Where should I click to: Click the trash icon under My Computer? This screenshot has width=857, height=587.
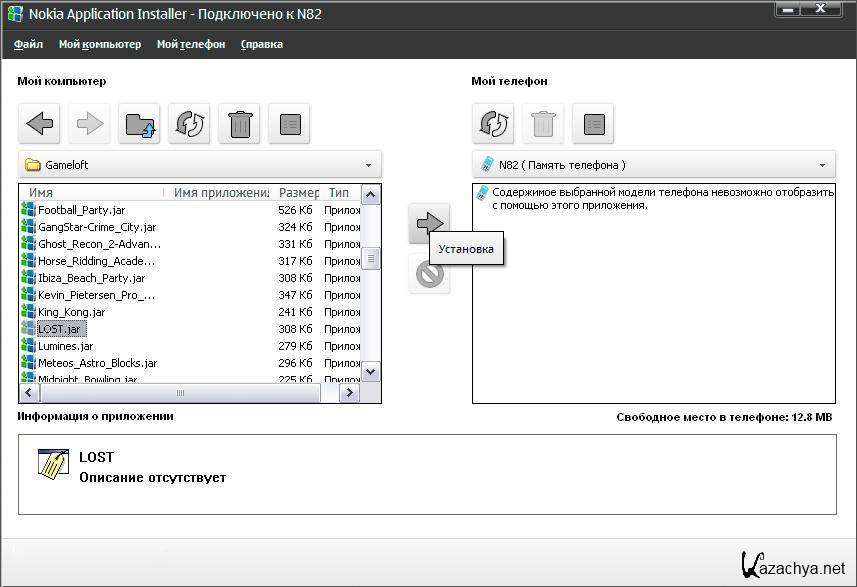click(x=239, y=124)
